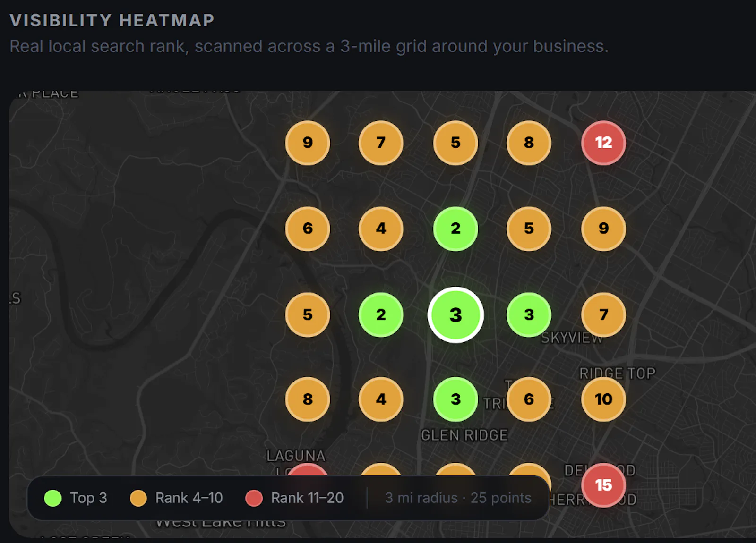Click the green 3 marker above GLEN RIDGE
This screenshot has width=756, height=543.
click(x=455, y=399)
